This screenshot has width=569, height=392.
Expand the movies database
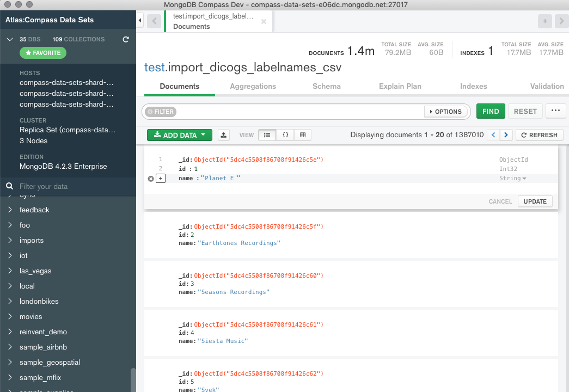click(10, 316)
